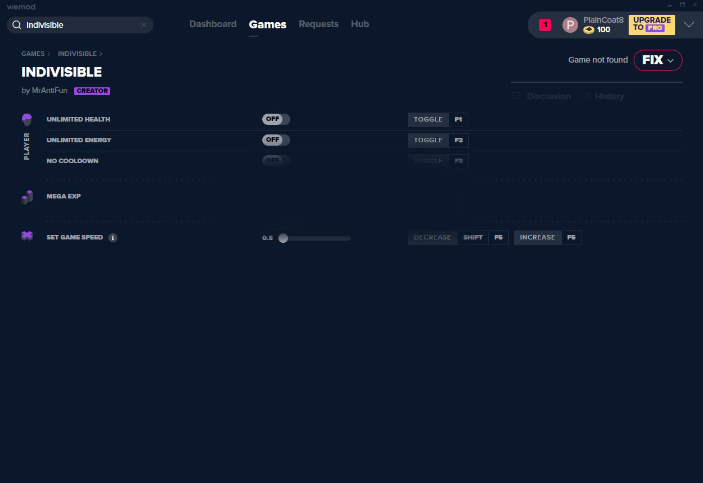
Task: Click the Player category helmet icon
Action: [27, 119]
